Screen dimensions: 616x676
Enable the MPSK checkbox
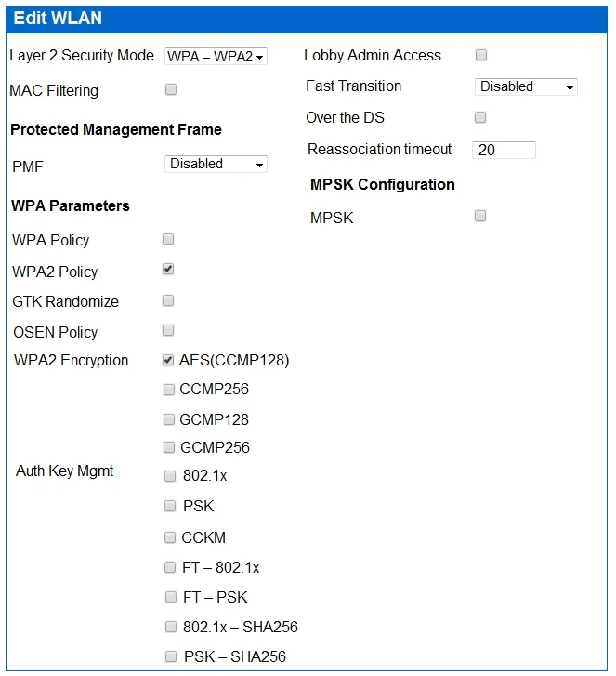coord(480,216)
